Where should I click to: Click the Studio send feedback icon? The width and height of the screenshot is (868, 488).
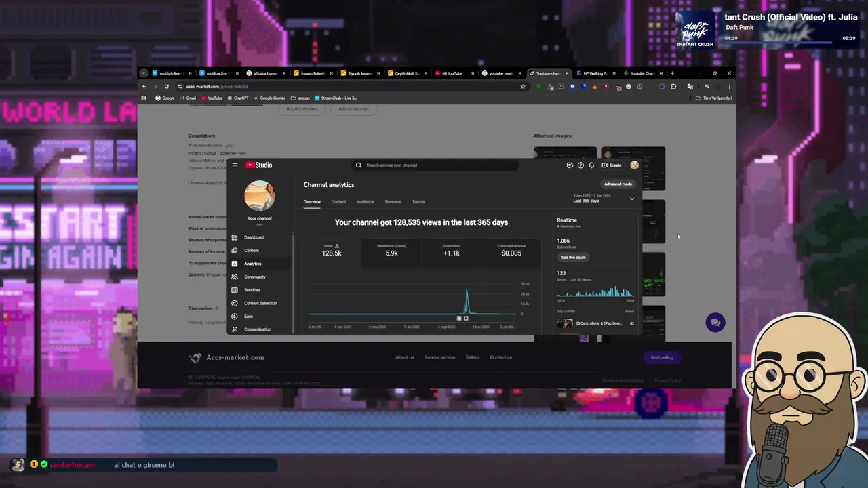(570, 165)
